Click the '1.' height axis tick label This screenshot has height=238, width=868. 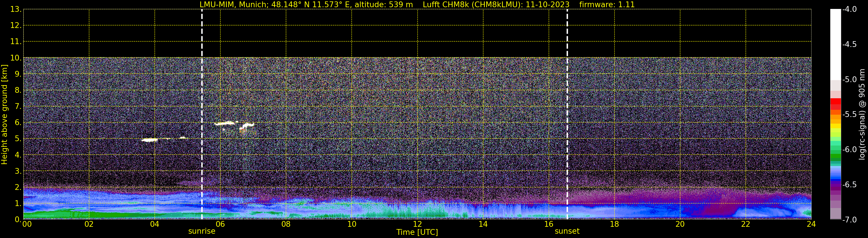(x=18, y=203)
